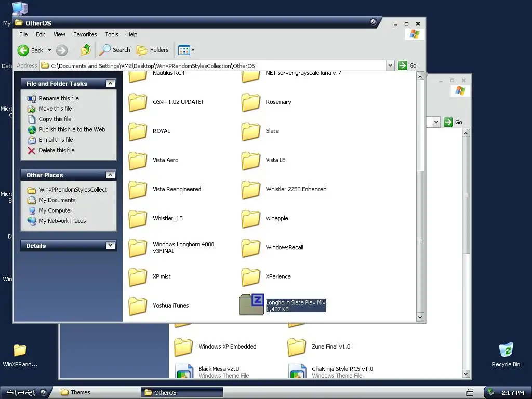Click the grayed Forward arrow button

tap(62, 50)
